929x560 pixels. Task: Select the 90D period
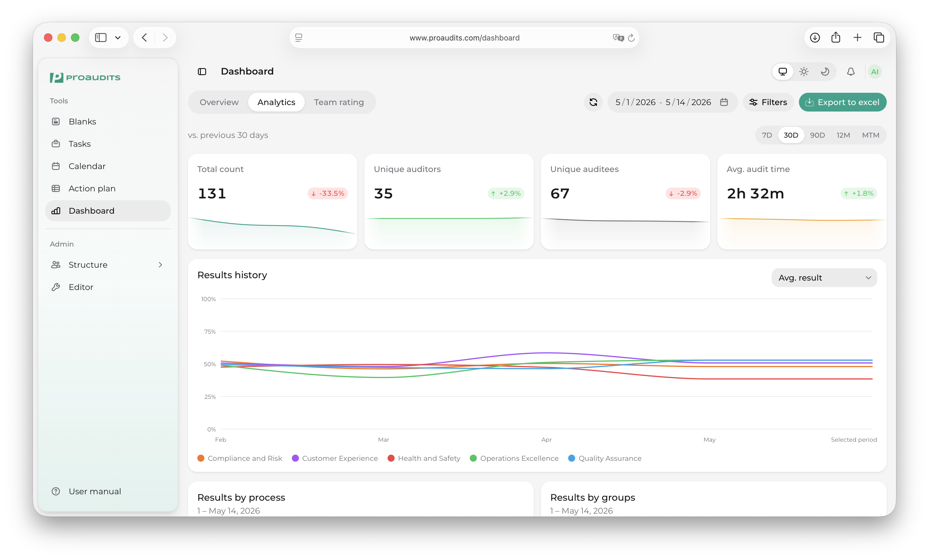coord(817,135)
